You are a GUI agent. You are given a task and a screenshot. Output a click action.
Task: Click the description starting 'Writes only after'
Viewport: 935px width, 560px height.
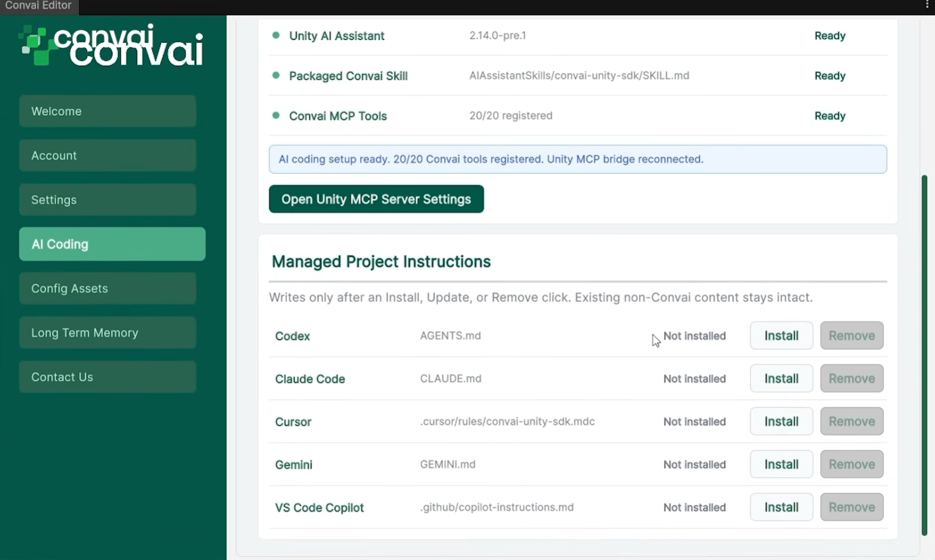pyautogui.click(x=541, y=297)
